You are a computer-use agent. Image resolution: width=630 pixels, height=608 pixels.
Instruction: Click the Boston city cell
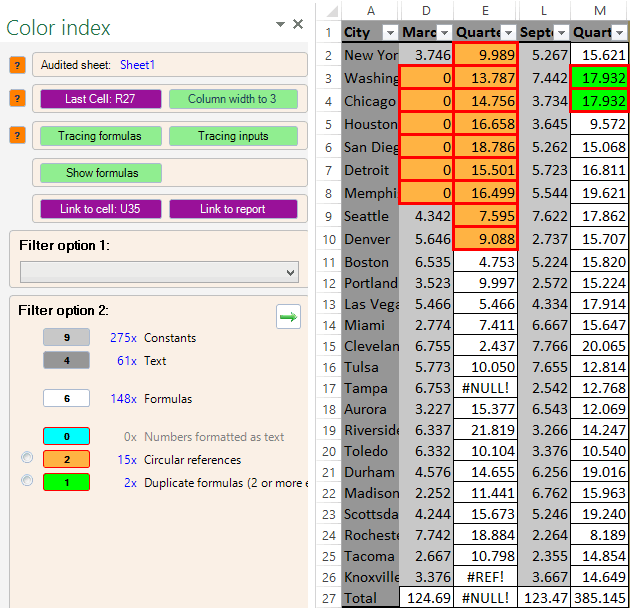point(370,262)
